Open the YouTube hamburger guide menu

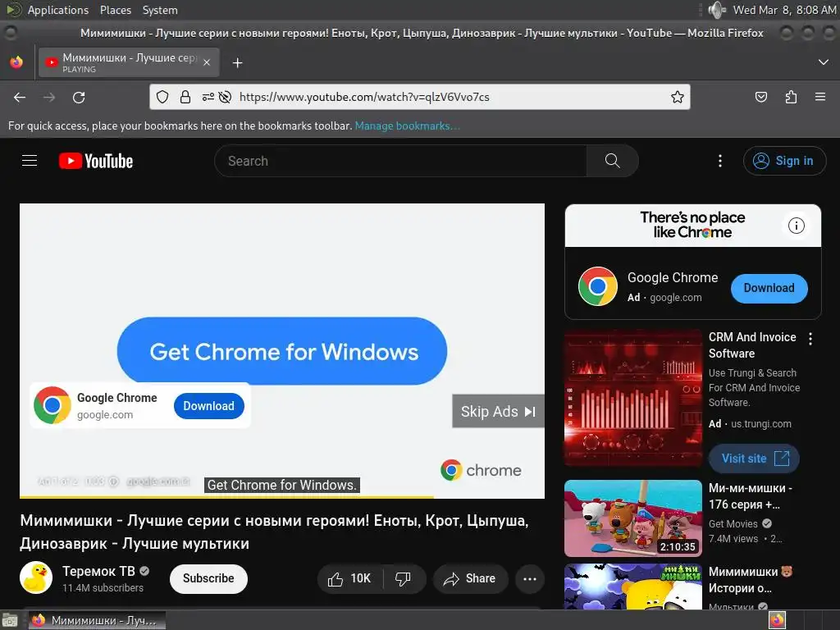click(30, 161)
